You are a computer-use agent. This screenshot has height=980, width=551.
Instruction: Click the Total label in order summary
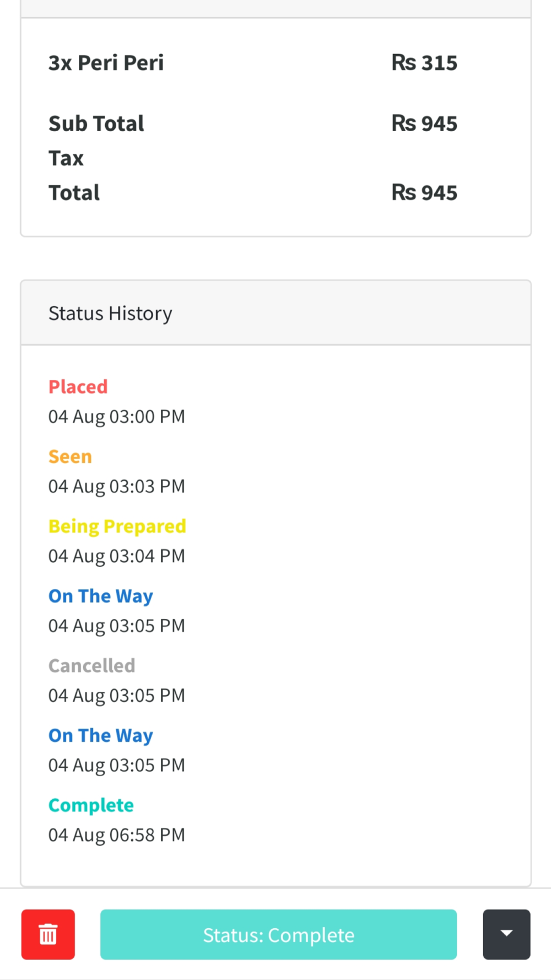(74, 193)
